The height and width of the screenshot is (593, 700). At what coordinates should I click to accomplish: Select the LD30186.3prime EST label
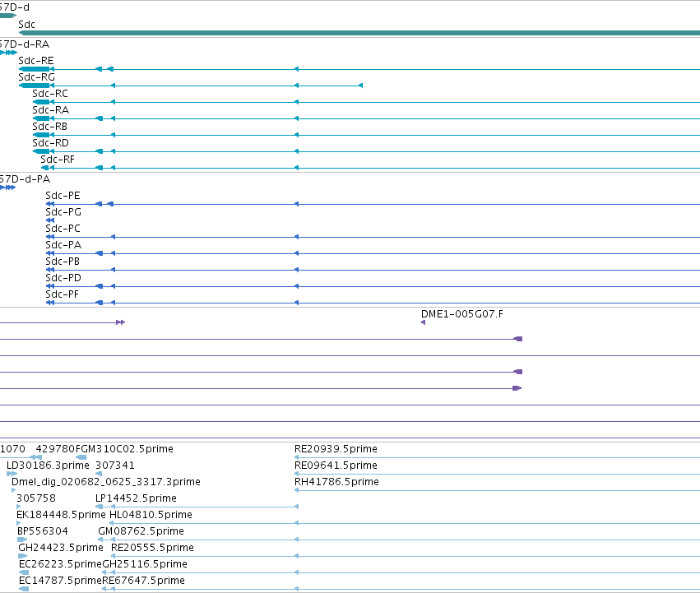pos(48,466)
